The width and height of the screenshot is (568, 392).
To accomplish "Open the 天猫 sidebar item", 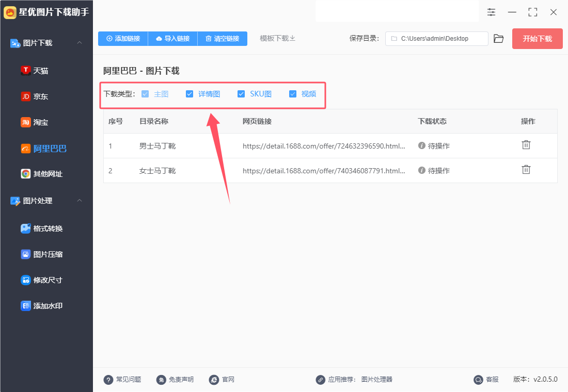I will click(35, 71).
